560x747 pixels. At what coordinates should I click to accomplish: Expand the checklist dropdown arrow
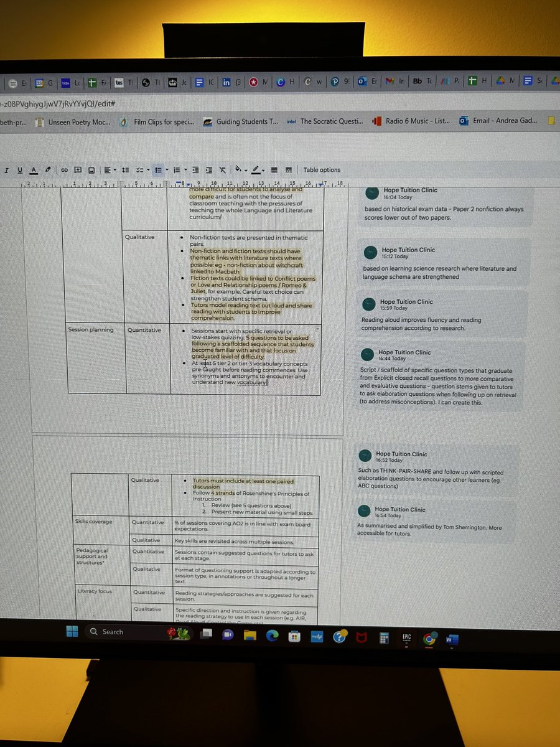click(x=148, y=170)
